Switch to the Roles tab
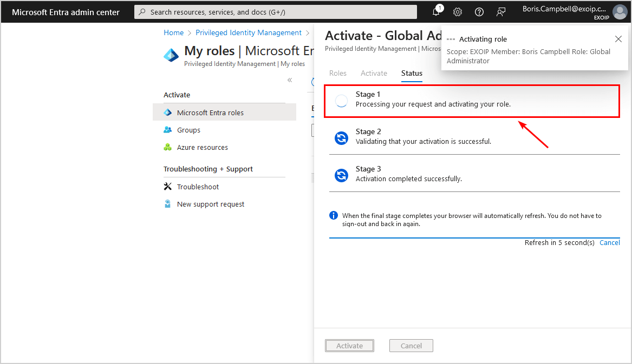 pyautogui.click(x=338, y=73)
